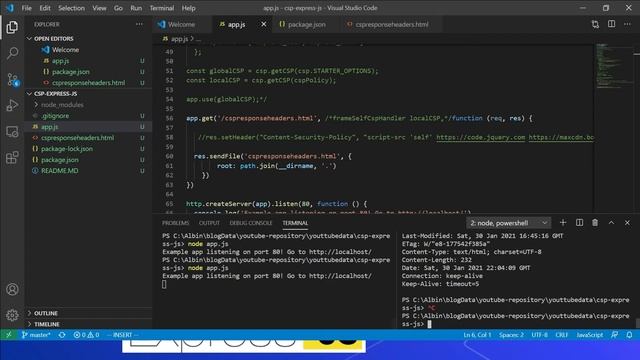640x360 pixels.
Task: Open package-lock.json in file tree
Action: [88, 149]
